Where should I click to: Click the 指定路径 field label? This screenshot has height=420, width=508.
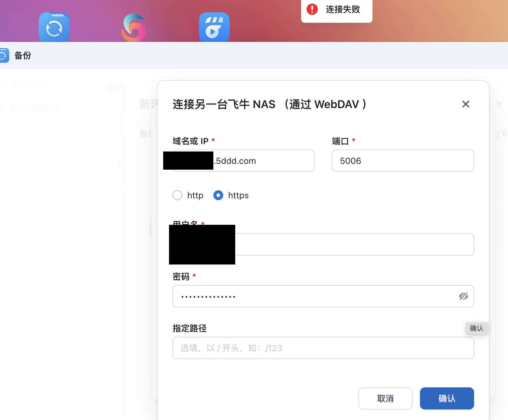click(190, 328)
